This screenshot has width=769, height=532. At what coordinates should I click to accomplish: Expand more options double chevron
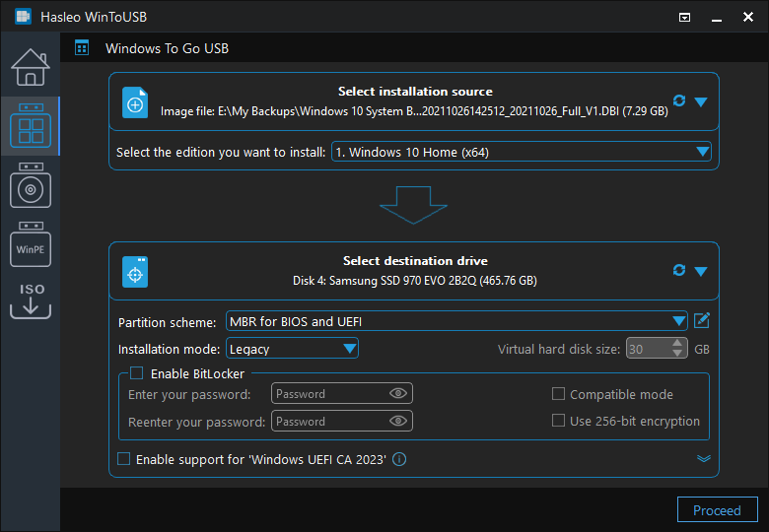pyautogui.click(x=704, y=458)
